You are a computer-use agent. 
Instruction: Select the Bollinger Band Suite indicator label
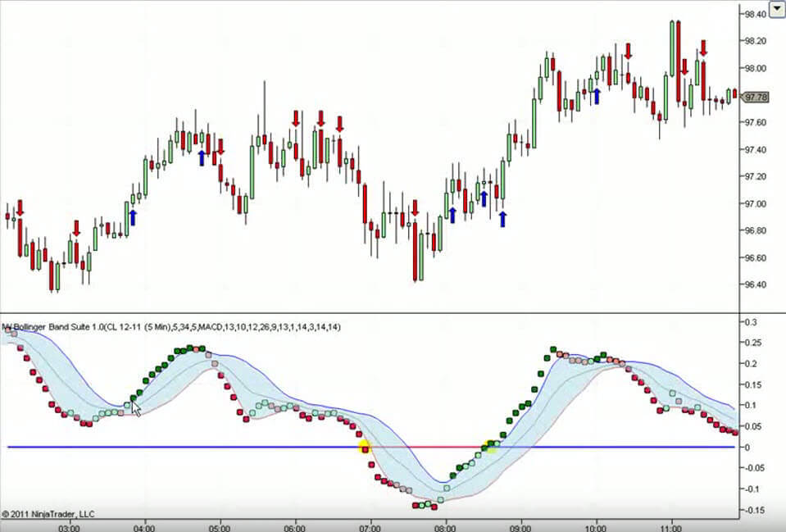pyautogui.click(x=170, y=327)
